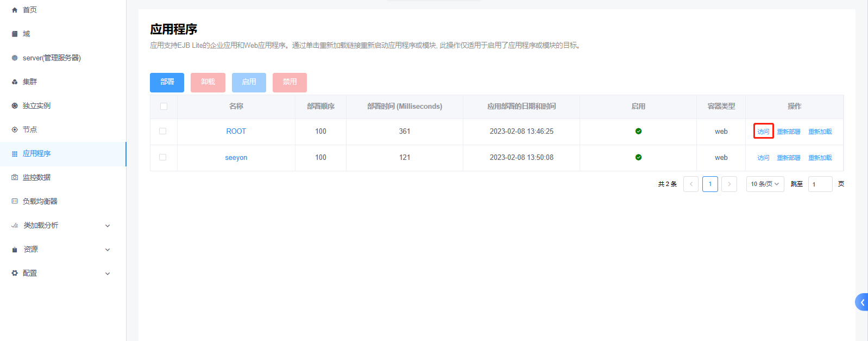Image resolution: width=868 pixels, height=341 pixels.
Task: Click the 2023-02-08 13:46:25 date cell
Action: pyautogui.click(x=521, y=131)
